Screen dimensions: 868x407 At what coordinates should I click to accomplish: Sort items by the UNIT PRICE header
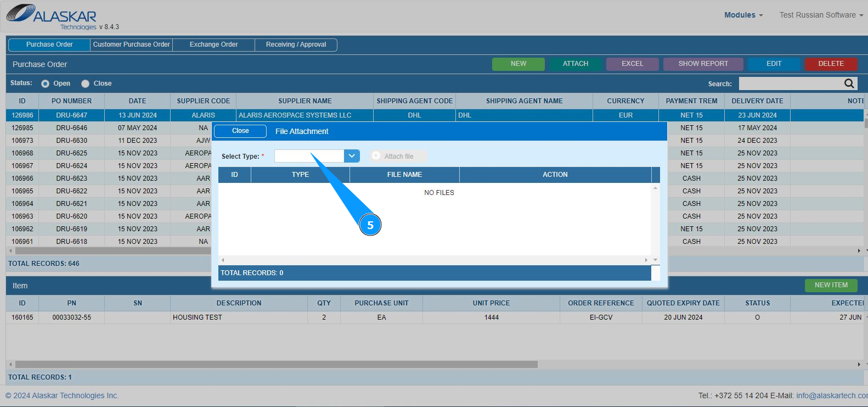[492, 303]
